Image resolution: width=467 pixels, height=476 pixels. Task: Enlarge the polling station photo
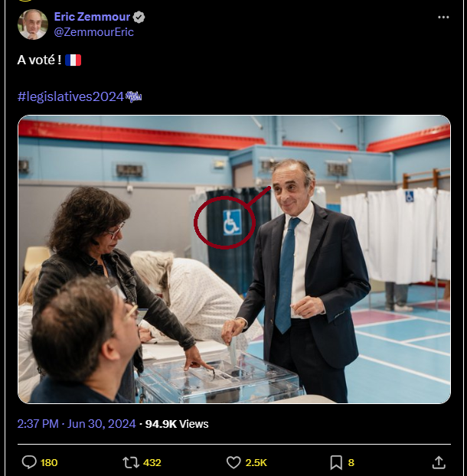(x=234, y=259)
